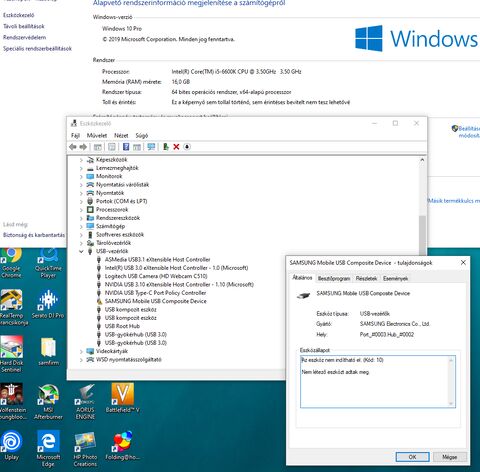Expand the Videokártyák category
The width and height of the screenshot is (480, 472).
point(81,351)
